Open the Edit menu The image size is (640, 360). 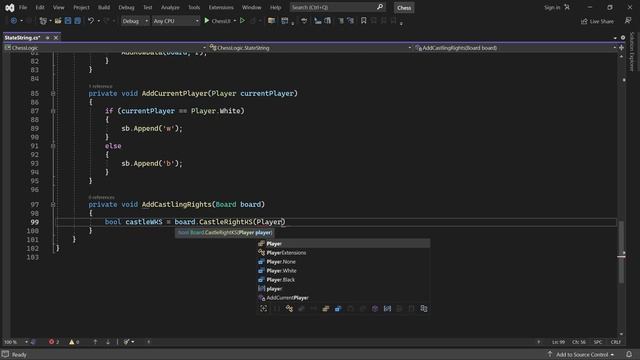[40, 7]
